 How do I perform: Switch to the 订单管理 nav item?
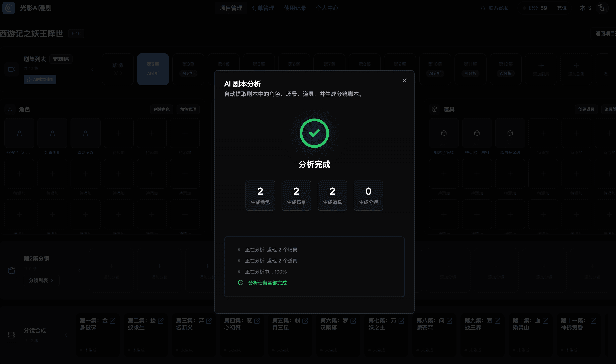point(263,8)
